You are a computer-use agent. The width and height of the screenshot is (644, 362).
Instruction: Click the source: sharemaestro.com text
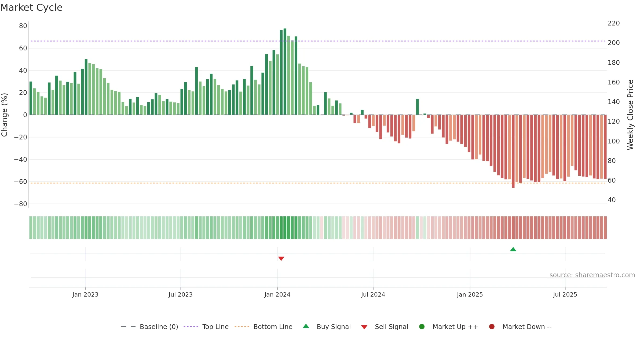[592, 275]
